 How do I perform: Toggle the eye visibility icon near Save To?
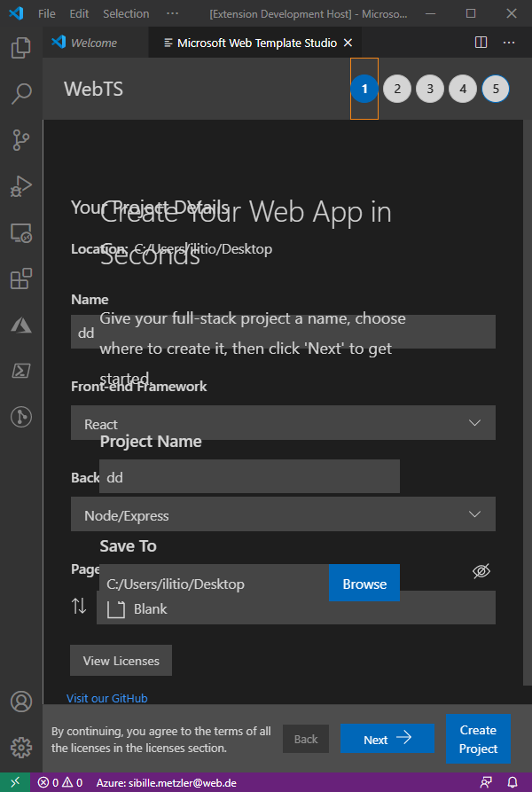point(481,571)
